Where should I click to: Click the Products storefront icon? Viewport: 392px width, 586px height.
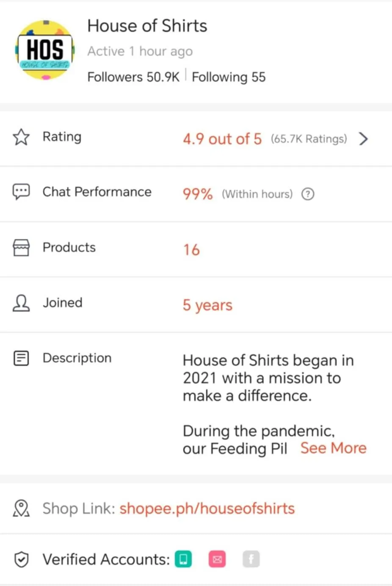pyautogui.click(x=21, y=248)
